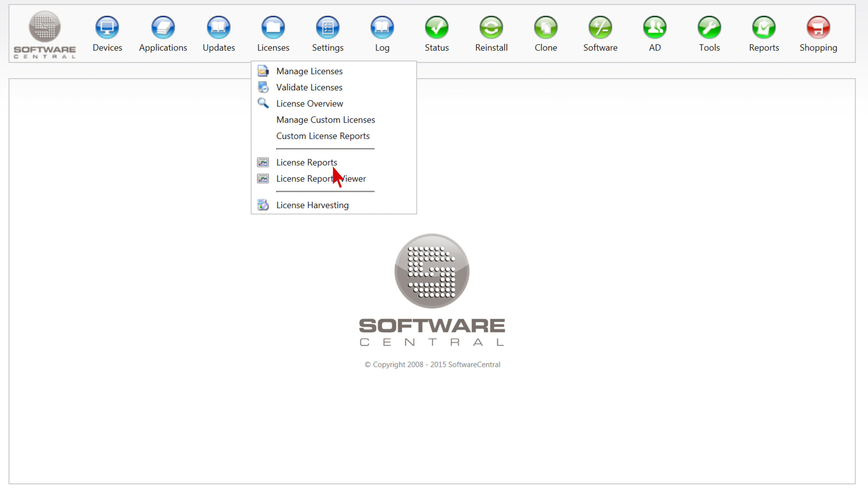Click the green Software plus/minus icon
Viewport: 868px width, 496px height.
(x=600, y=27)
